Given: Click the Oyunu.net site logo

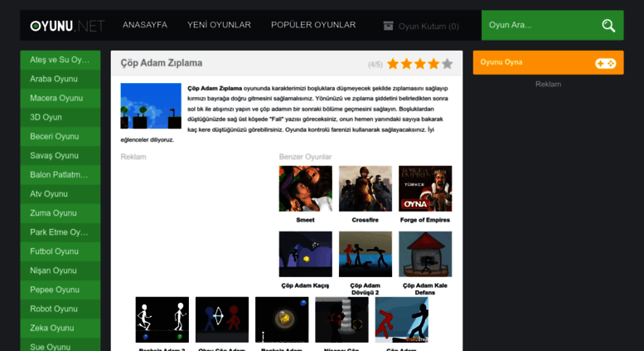Looking at the screenshot, I should (67, 26).
